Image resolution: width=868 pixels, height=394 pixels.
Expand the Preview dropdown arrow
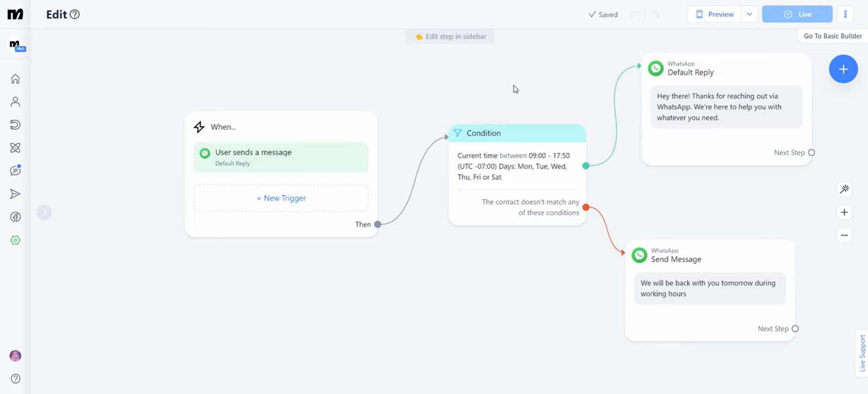pos(749,14)
